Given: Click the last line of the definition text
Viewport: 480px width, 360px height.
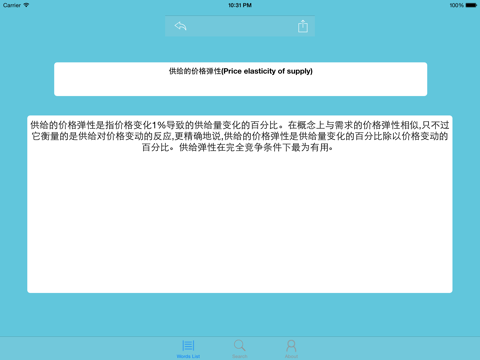Looking at the screenshot, I should coord(237,147).
